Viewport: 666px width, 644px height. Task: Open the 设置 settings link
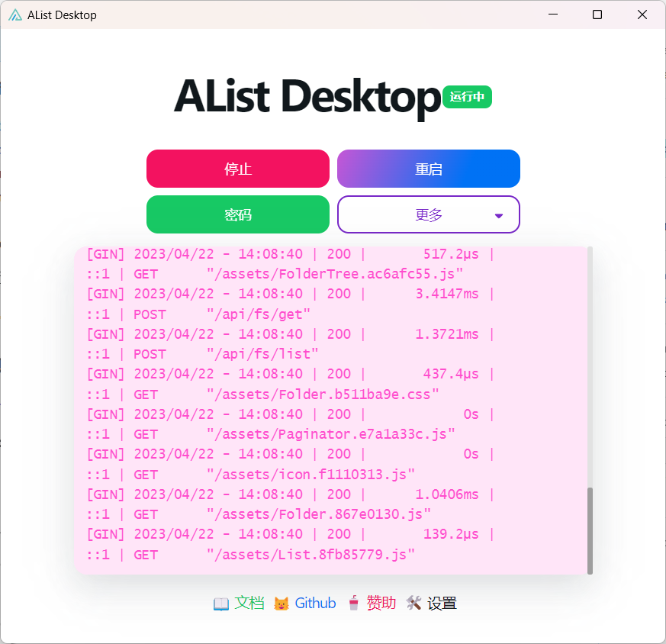coord(442,603)
